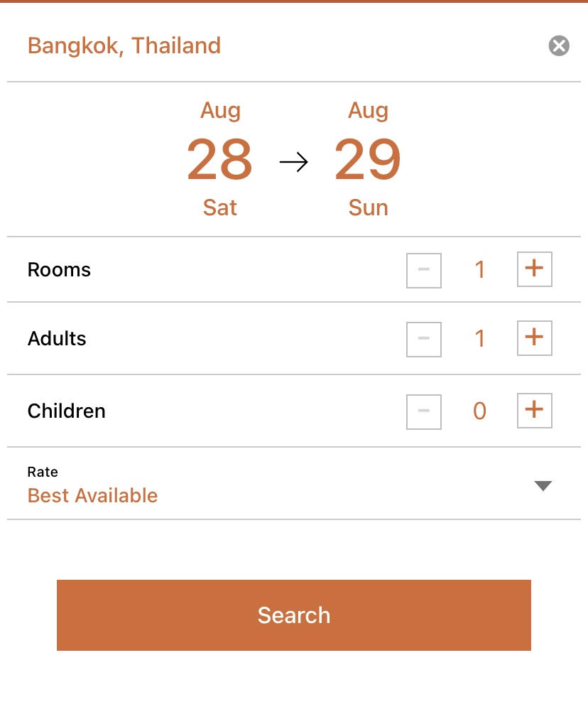Click the Rate field label
Screen dimensions: 588x719
[x=43, y=472]
